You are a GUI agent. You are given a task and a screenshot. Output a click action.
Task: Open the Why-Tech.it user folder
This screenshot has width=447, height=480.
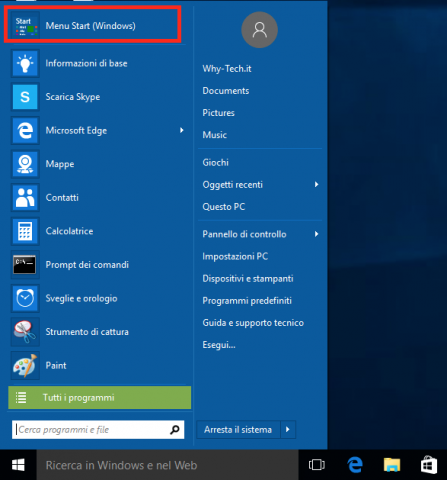tap(227, 69)
